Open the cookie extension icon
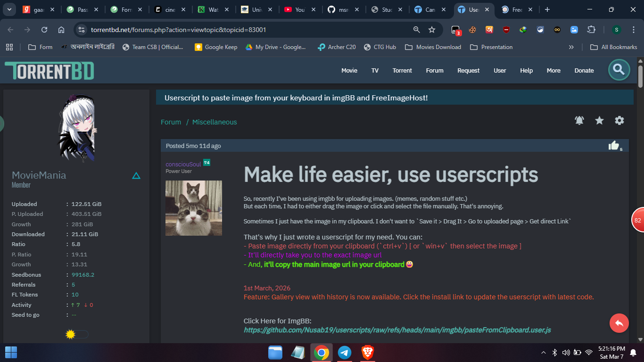 tap(472, 30)
